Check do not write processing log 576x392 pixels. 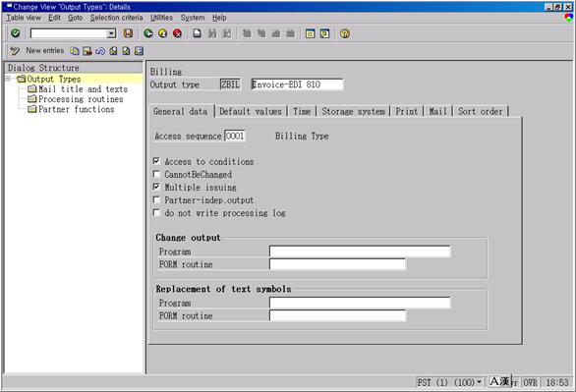tap(156, 212)
